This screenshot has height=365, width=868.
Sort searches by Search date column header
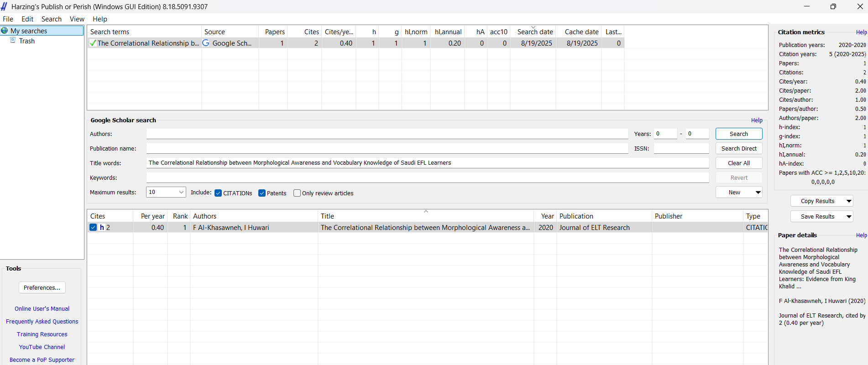(533, 31)
